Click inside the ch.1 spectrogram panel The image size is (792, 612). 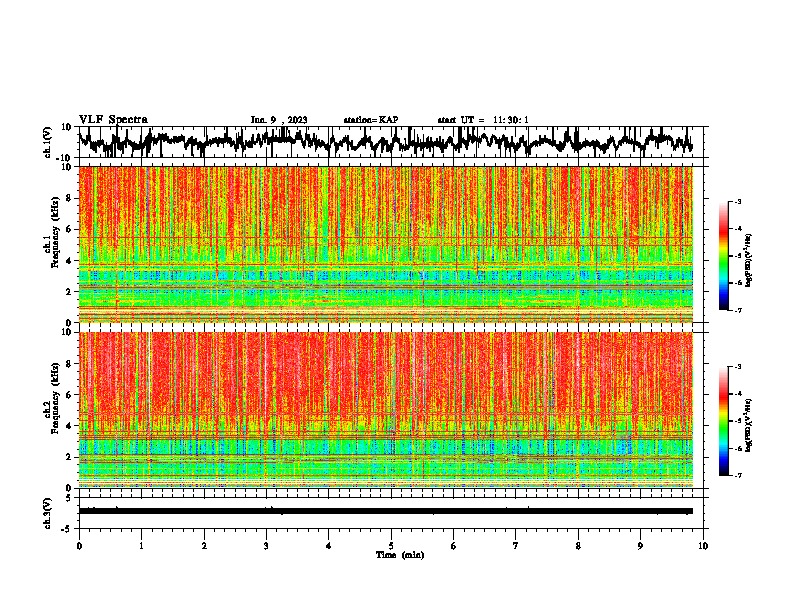[x=386, y=244]
